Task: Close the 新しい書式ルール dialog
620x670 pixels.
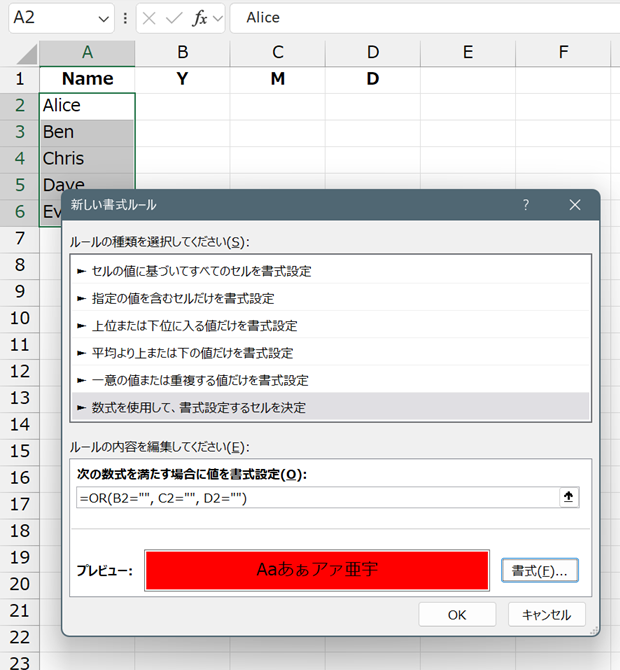Action: pyautogui.click(x=574, y=205)
